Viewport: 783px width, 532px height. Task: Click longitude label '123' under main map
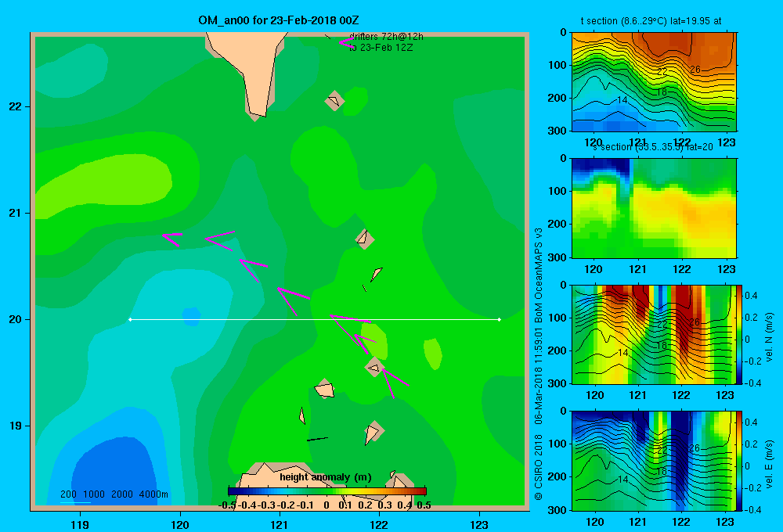479,524
